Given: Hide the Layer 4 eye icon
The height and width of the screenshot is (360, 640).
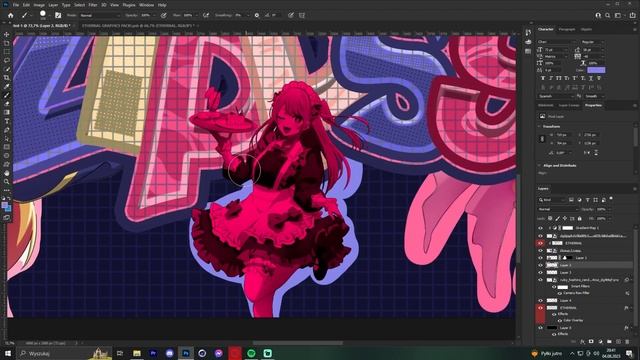Looking at the screenshot, I should (540, 300).
